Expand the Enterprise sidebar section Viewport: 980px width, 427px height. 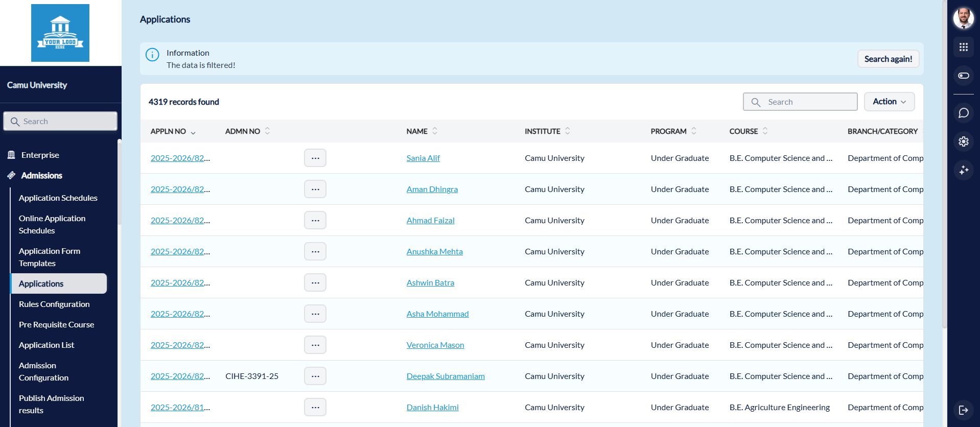click(x=40, y=155)
